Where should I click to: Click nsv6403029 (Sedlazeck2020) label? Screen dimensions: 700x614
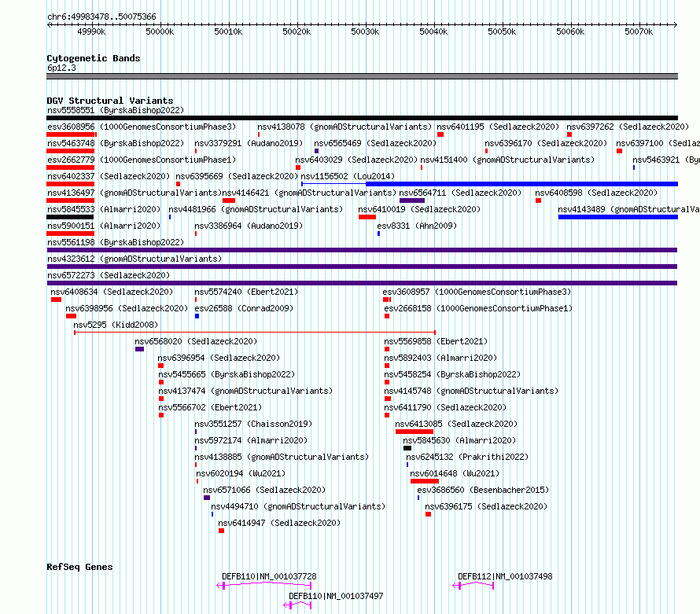[x=356, y=160]
